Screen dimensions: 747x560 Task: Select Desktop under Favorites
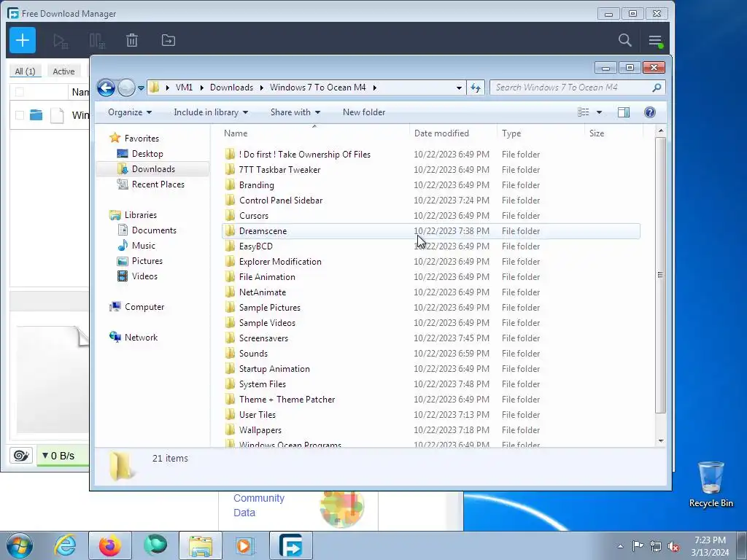coord(147,154)
